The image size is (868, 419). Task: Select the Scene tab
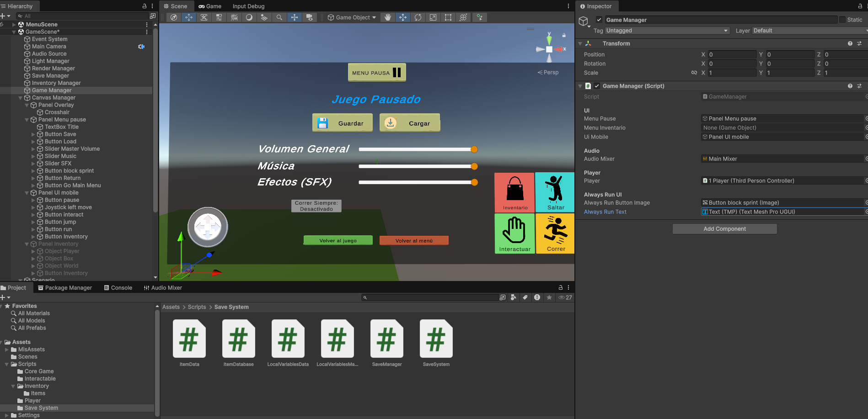[x=176, y=6]
